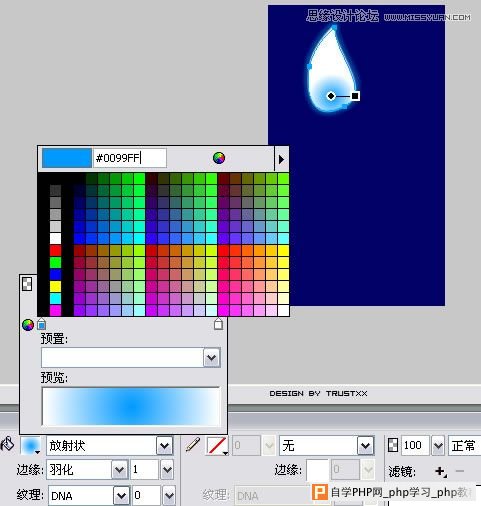Pick the pure red swatch in palette

coord(55,250)
